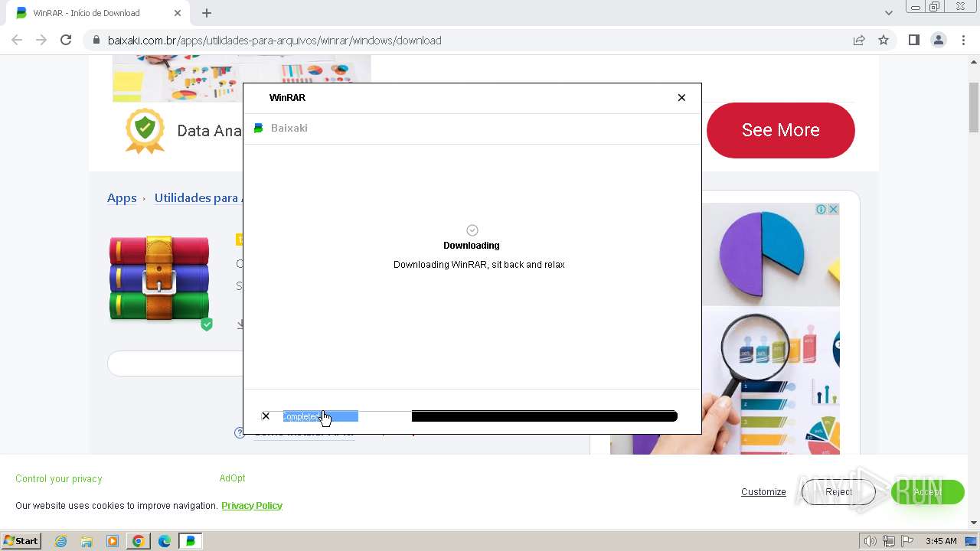Open the Privacy Policy link

pos(252,505)
